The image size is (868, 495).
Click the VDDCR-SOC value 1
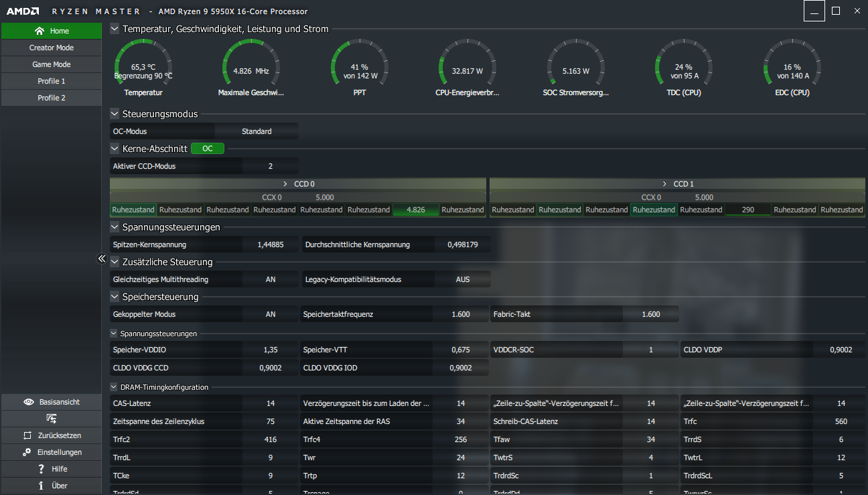coord(651,350)
